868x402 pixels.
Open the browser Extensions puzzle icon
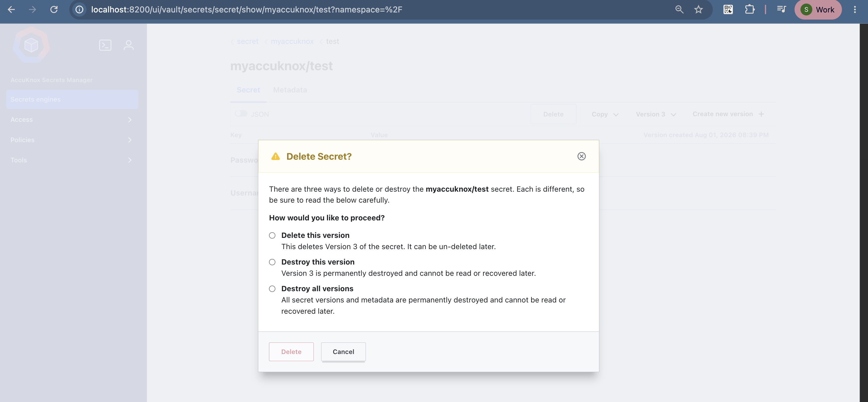click(750, 9)
